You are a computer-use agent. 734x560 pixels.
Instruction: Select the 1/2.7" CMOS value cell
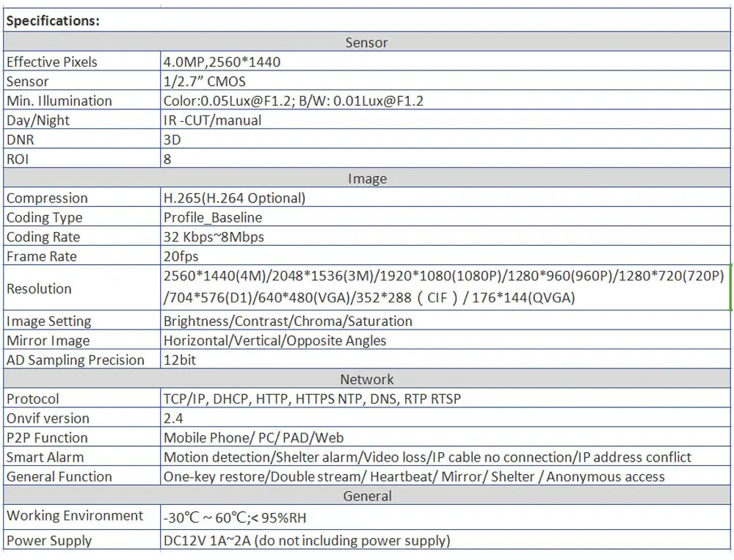[446, 81]
